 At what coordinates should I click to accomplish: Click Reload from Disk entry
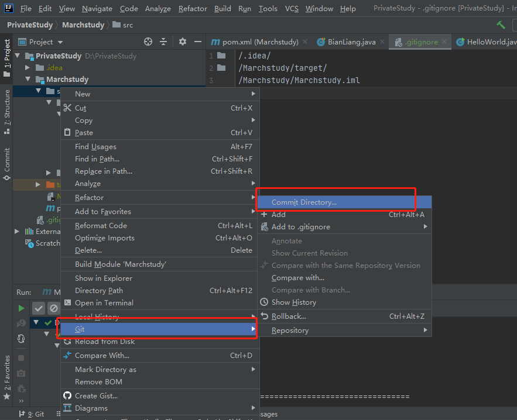160,341
